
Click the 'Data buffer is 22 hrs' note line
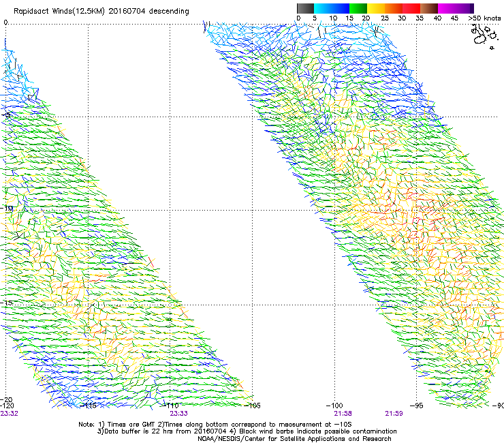247,431
